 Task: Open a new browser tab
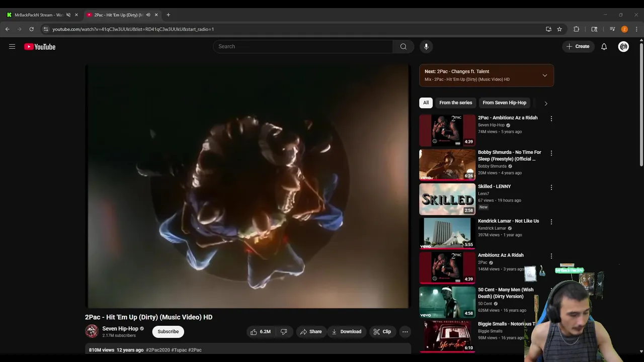coord(168,15)
